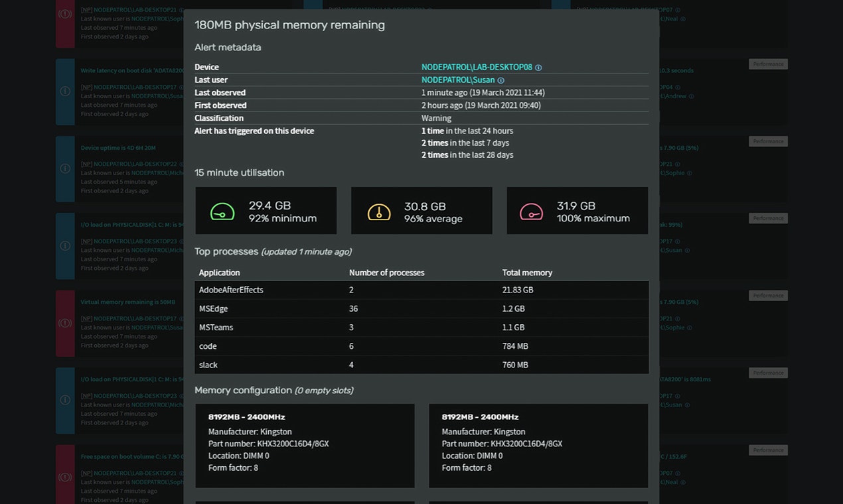843x504 pixels.
Task: Click the warning icon on the Free space alert
Action: click(64, 477)
